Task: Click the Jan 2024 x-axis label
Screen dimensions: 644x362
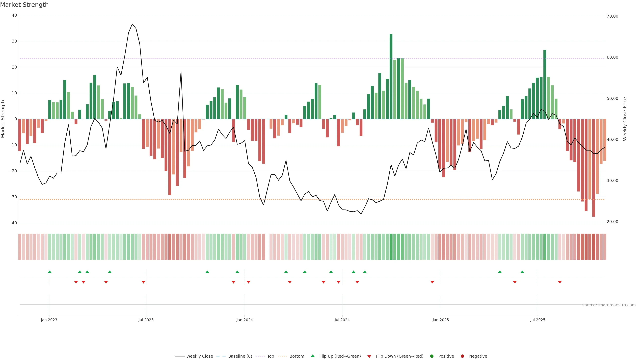Action: pyautogui.click(x=245, y=320)
